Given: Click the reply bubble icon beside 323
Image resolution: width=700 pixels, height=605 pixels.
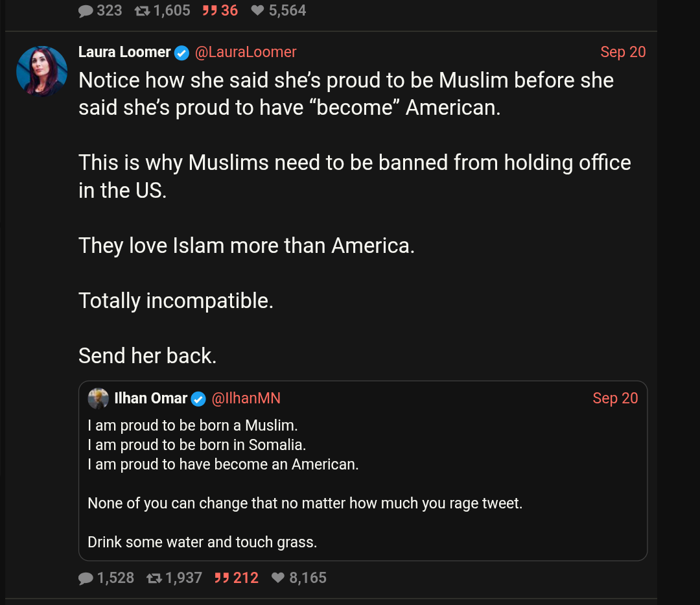Looking at the screenshot, I should [x=86, y=11].
